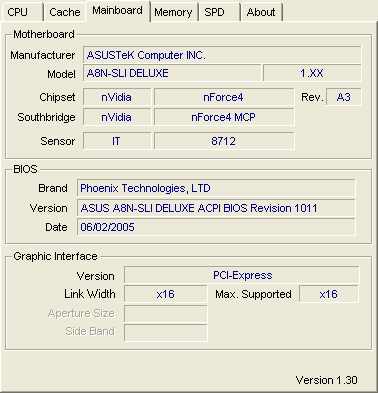Click the BIOS group title
The image size is (378, 393).
(x=25, y=169)
